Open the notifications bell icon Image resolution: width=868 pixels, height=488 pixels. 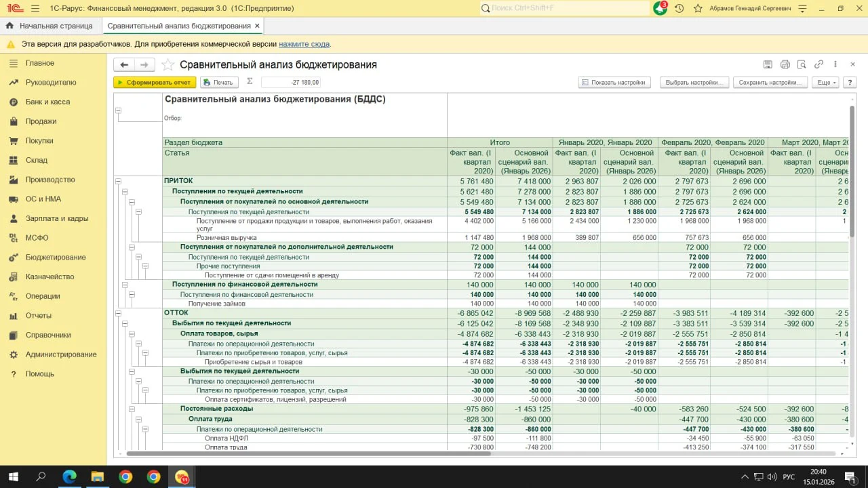tap(660, 8)
